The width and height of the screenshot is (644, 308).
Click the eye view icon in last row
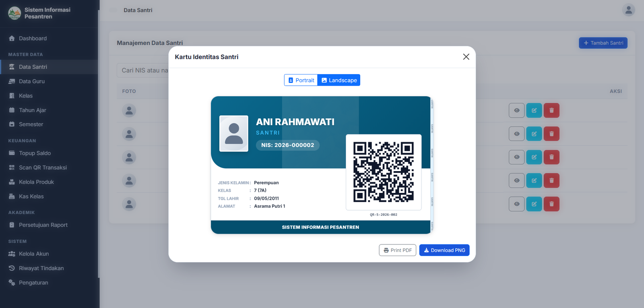click(517, 204)
